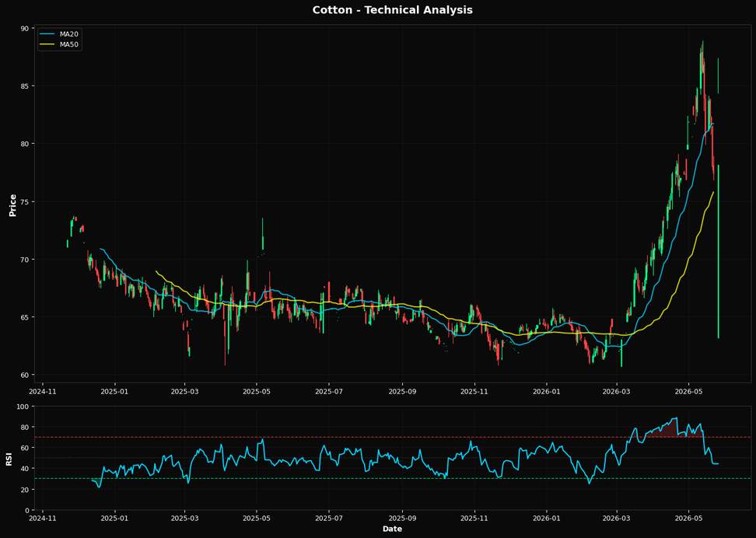Click 2025-09 date label under RSI panel
This screenshot has width=756, height=538.
(x=402, y=519)
